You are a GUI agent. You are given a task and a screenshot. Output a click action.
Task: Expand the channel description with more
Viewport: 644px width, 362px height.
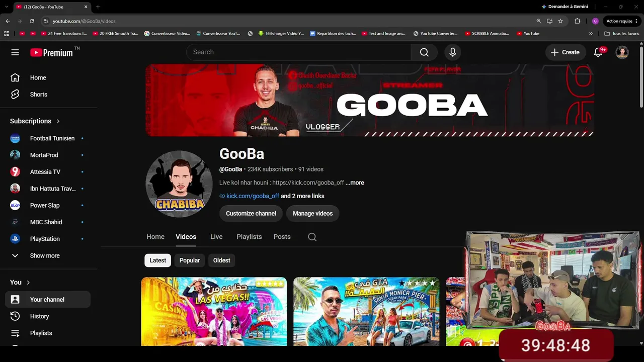(x=355, y=183)
